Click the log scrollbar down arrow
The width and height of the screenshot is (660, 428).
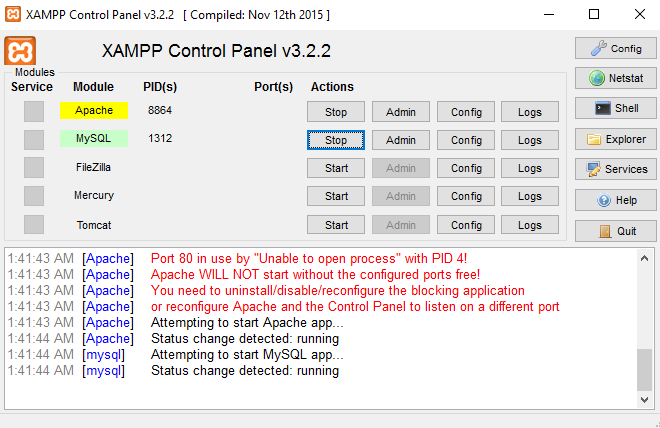click(x=644, y=399)
